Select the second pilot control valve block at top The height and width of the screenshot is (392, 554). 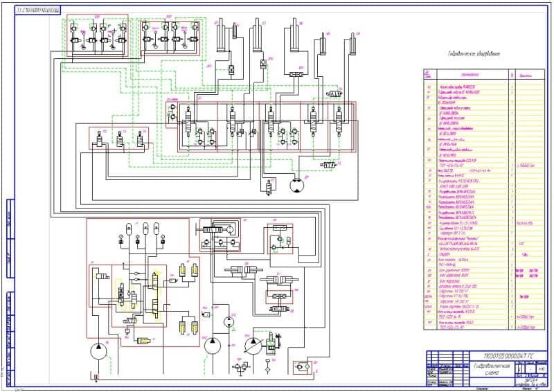pyautogui.click(x=170, y=38)
